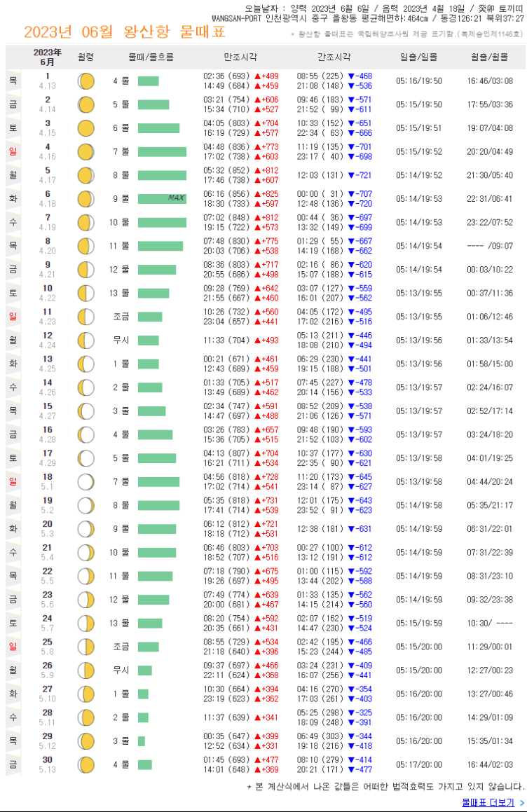
Task: Click the moon phase icon for June 28
Action: pyautogui.click(x=86, y=717)
